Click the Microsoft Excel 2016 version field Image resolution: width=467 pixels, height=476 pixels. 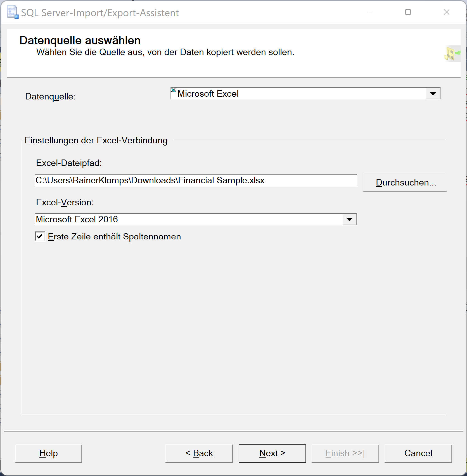196,219
